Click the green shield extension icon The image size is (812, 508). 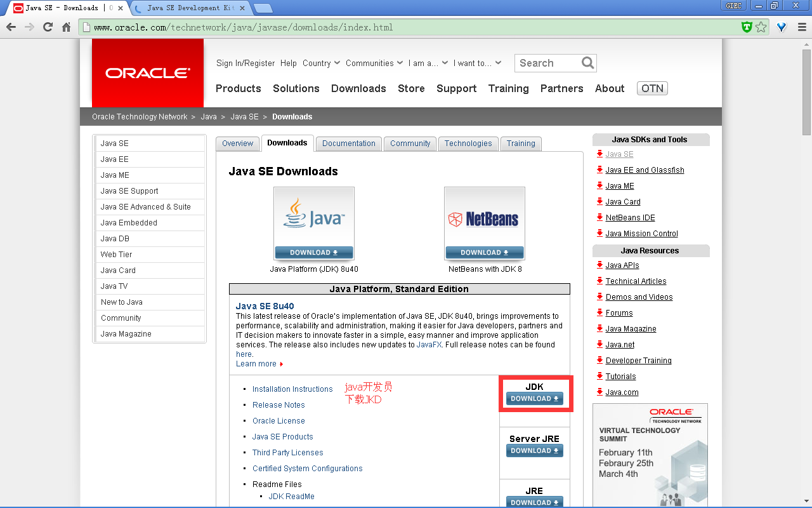click(747, 27)
